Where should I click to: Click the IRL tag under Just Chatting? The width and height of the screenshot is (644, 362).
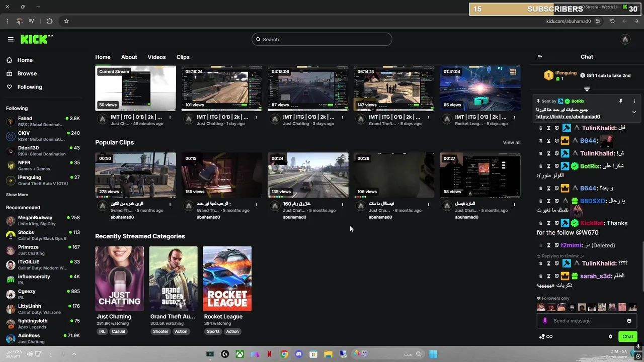(102, 331)
